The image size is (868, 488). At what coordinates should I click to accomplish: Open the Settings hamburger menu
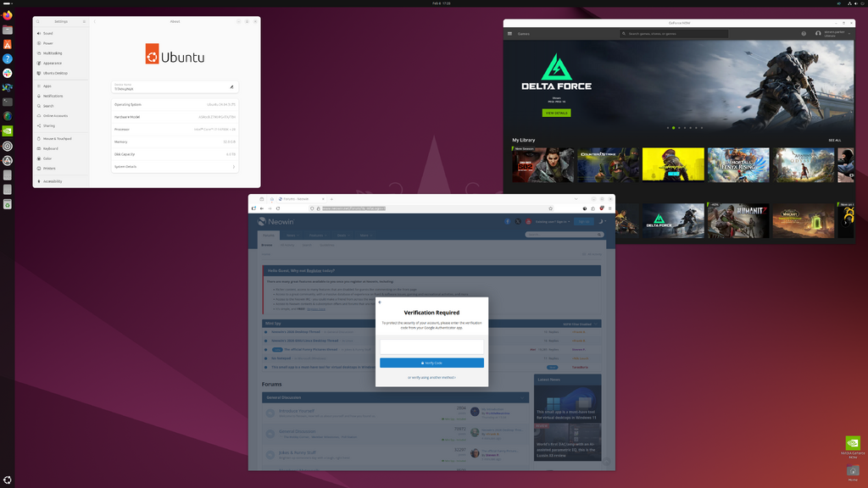84,21
